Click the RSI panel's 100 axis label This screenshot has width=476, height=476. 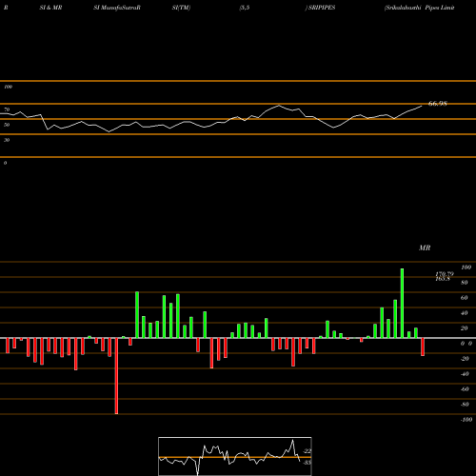point(8,87)
